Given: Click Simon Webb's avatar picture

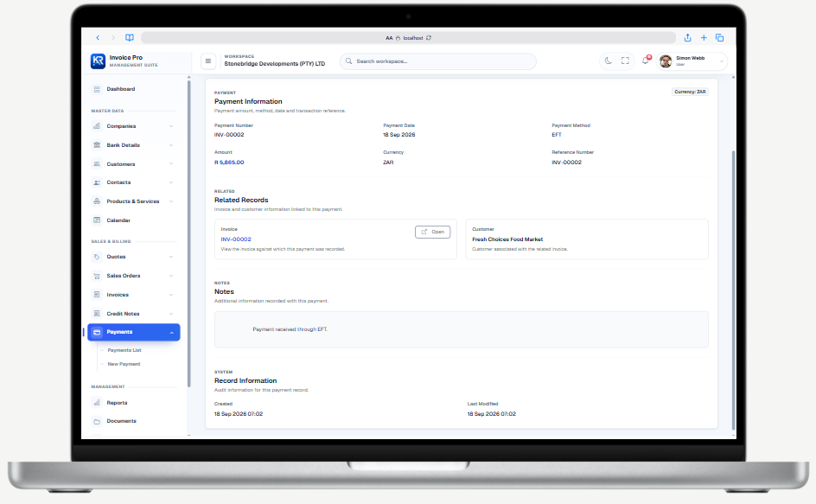Looking at the screenshot, I should [666, 61].
